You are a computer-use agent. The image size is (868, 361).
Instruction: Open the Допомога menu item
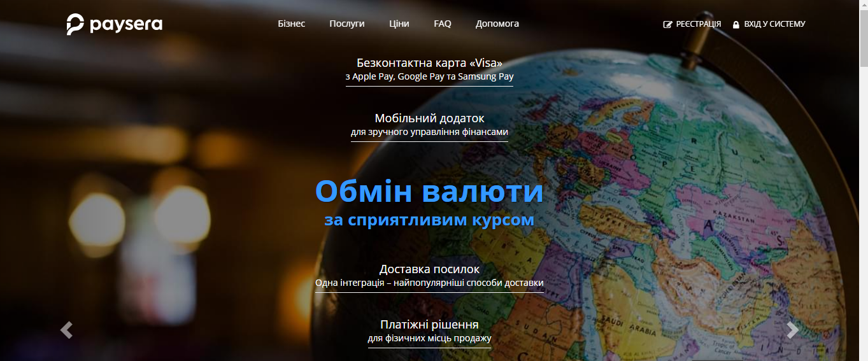pyautogui.click(x=497, y=24)
